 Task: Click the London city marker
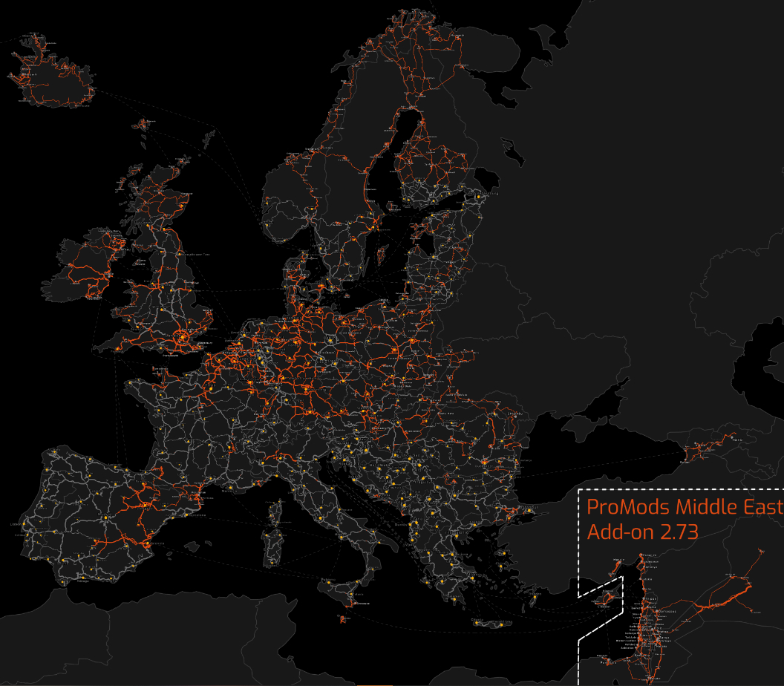[x=183, y=338]
